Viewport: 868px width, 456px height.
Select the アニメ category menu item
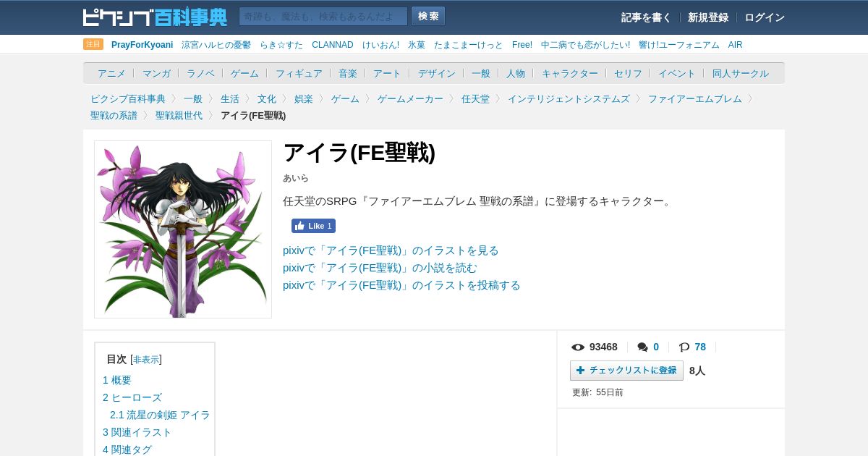111,73
